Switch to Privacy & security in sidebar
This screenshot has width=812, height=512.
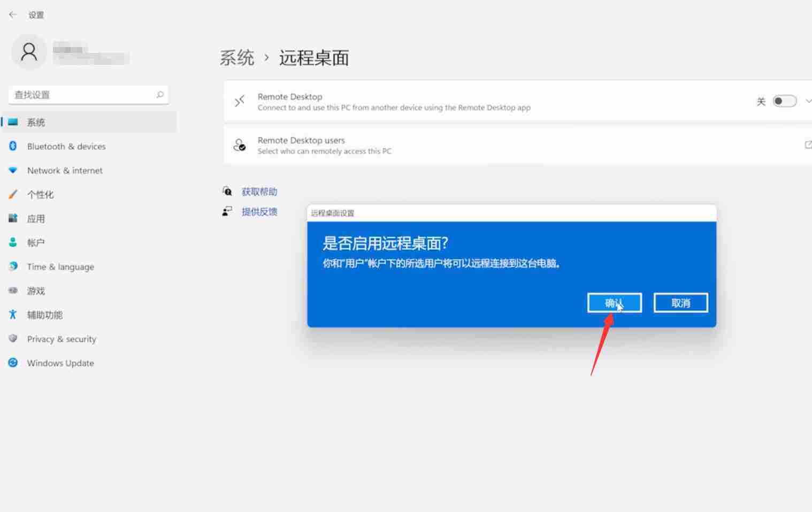61,339
